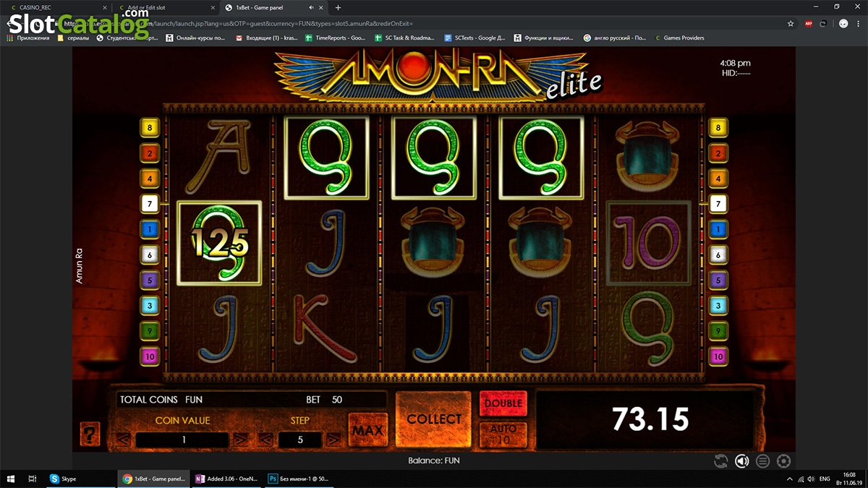Click the 125 win amount on the reels
This screenshot has width=868, height=488.
tap(220, 244)
